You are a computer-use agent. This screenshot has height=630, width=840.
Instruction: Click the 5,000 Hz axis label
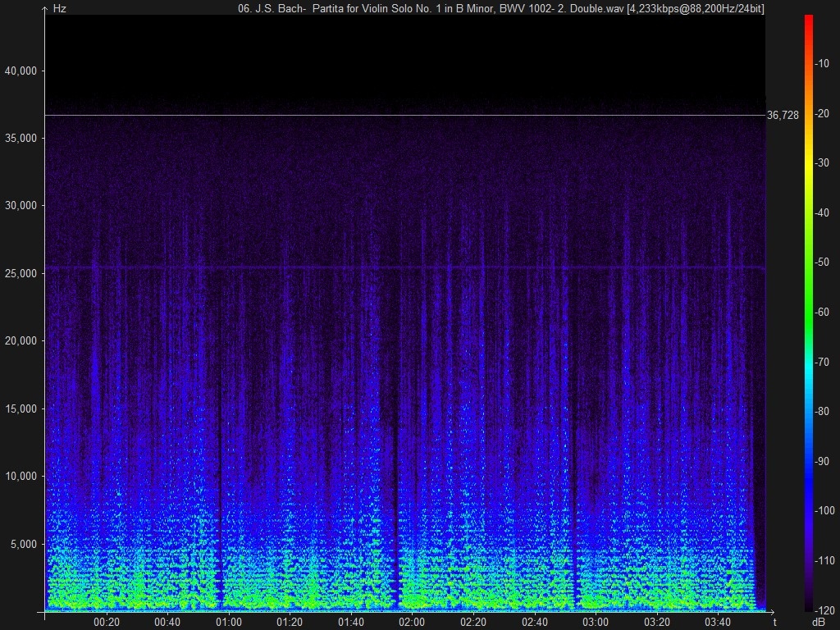[24, 545]
